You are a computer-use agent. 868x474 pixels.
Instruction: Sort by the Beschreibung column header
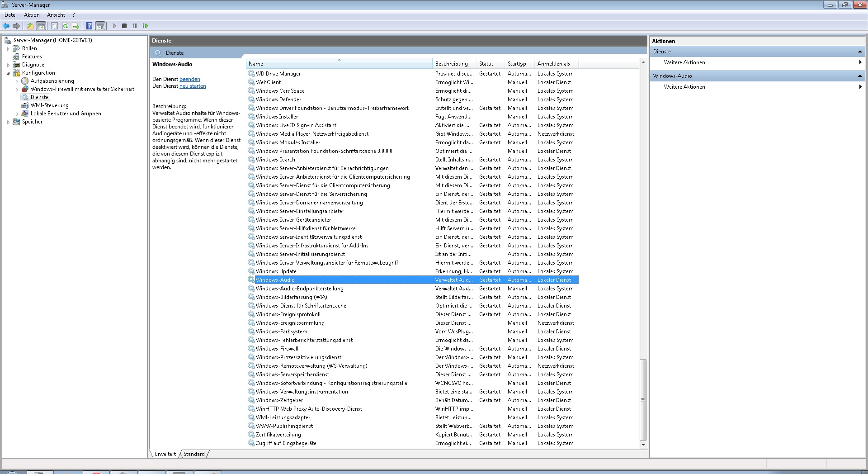click(455, 64)
